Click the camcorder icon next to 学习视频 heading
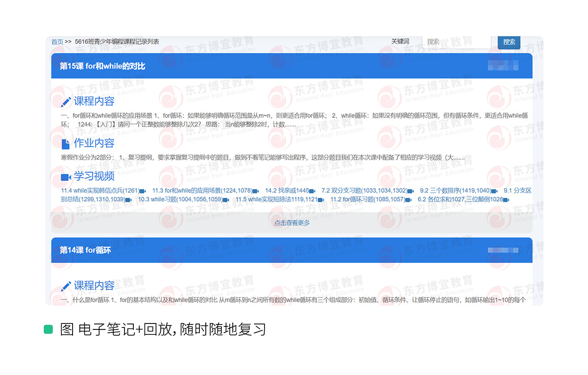Screen dimensions: 588x375 pyautogui.click(x=66, y=176)
